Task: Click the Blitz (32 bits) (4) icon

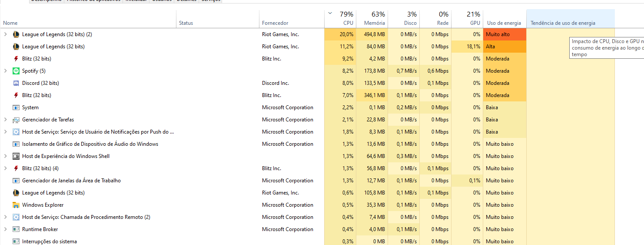Action: [x=16, y=168]
